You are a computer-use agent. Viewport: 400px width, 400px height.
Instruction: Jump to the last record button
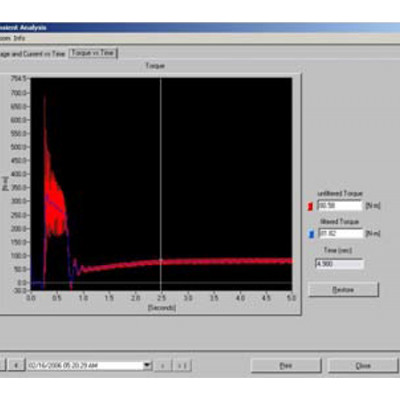coord(182,366)
